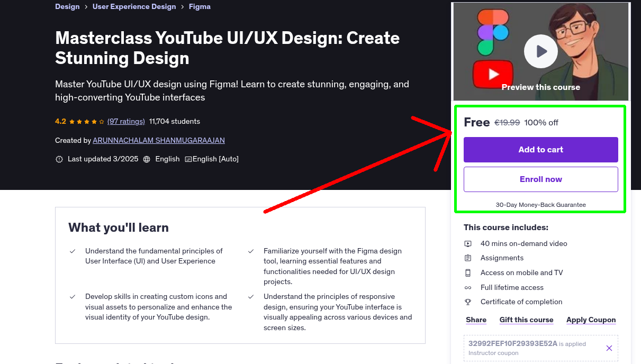This screenshot has height=364, width=641.
Task: Click checkmark beside 'Understand the fundamental principles'
Action: pyautogui.click(x=73, y=251)
